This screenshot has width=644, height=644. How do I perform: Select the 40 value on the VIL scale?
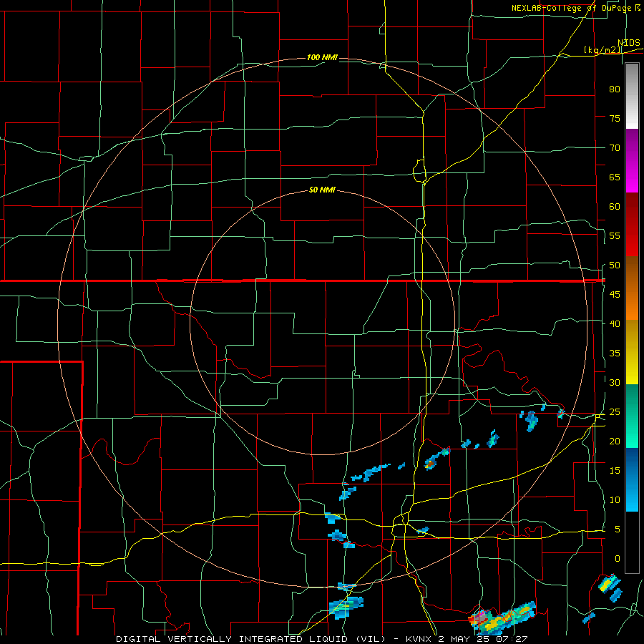[x=615, y=323]
